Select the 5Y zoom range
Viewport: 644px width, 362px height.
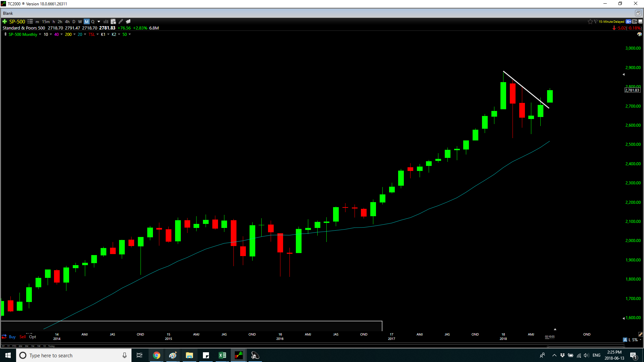3,346
